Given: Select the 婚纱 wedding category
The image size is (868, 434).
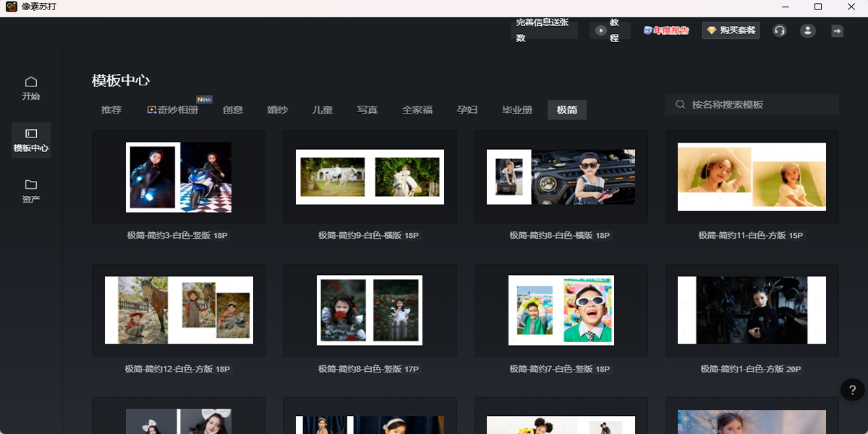Looking at the screenshot, I should (x=276, y=110).
